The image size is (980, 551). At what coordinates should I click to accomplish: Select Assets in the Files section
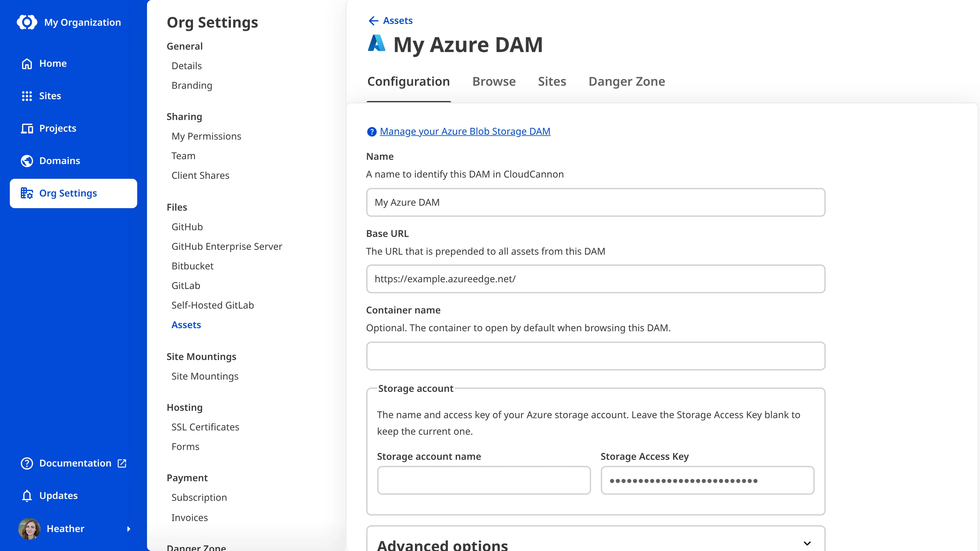click(x=186, y=325)
